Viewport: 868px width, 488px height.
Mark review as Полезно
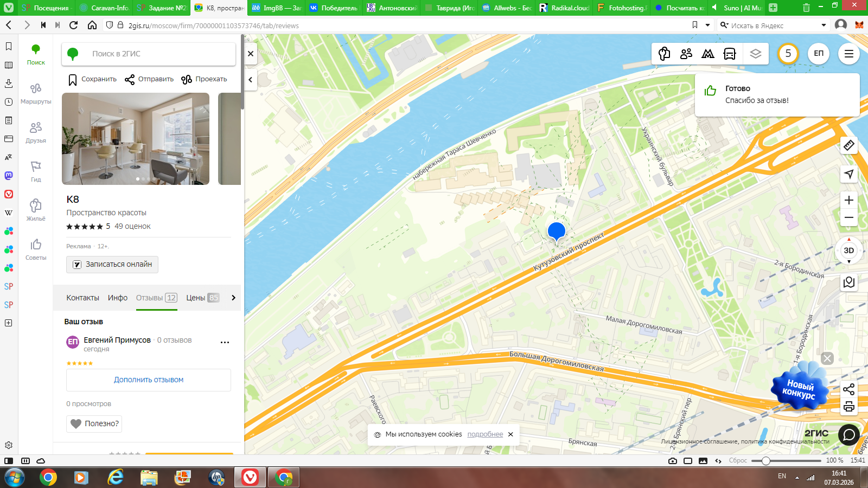tap(94, 423)
